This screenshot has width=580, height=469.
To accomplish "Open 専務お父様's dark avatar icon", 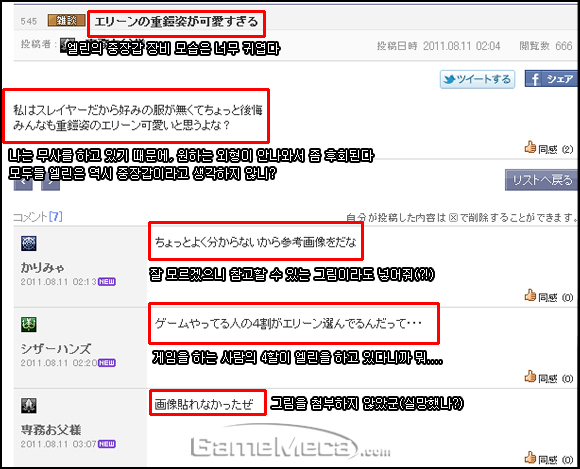I will click(x=28, y=406).
